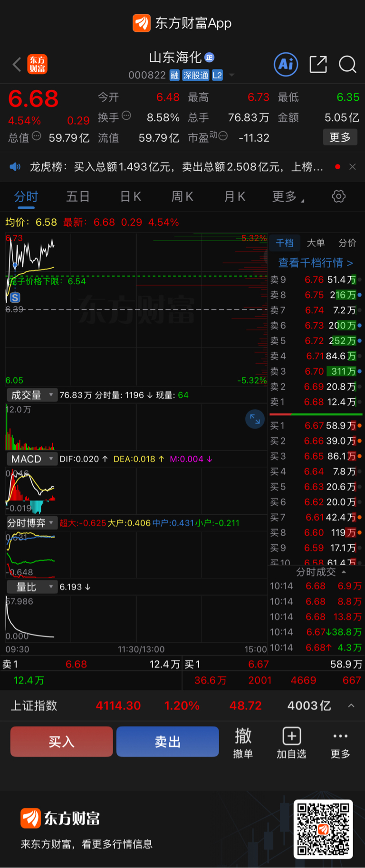Tap the intraday price chart area
365x868 pixels.
pyautogui.click(x=136, y=309)
